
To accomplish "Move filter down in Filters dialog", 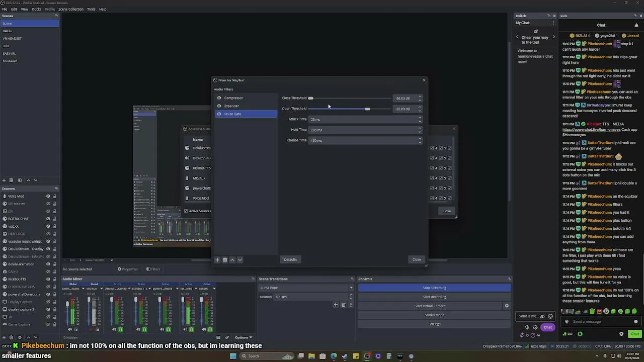I will 240,260.
